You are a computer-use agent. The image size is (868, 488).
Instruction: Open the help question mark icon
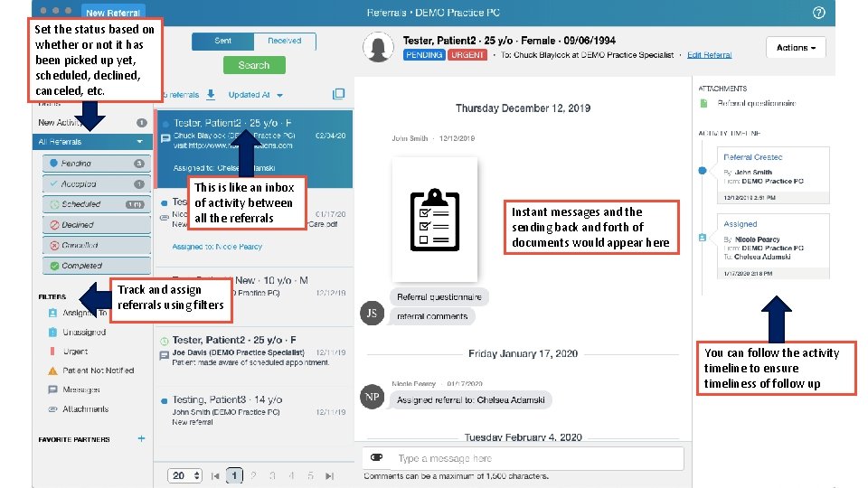819,13
